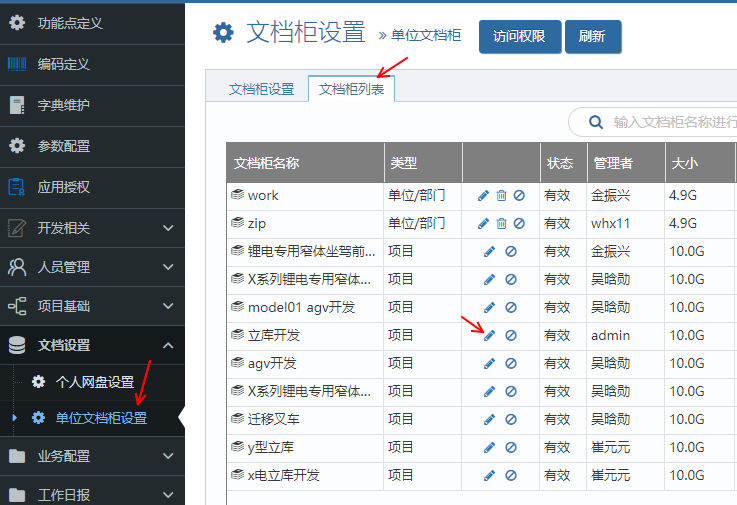Click the disable icon for work row

pos(519,196)
